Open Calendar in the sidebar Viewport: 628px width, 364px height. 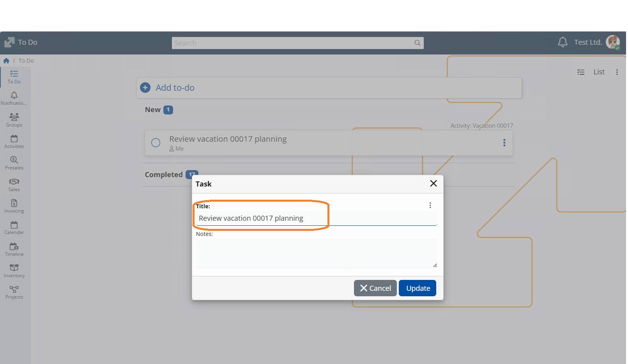[x=14, y=228]
